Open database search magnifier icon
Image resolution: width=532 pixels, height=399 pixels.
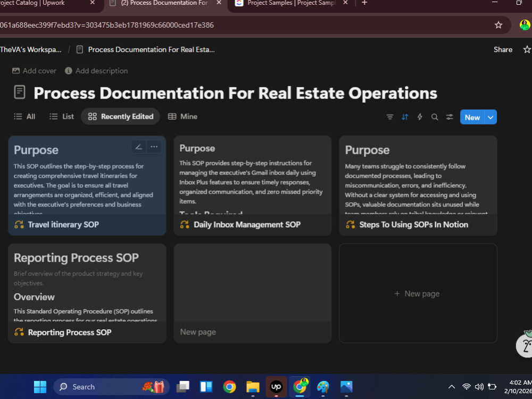435,117
